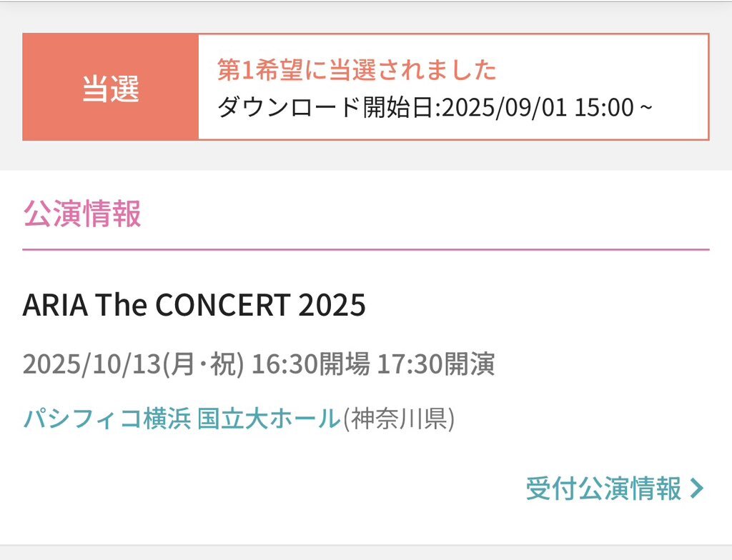Screen dimensions: 732x560
Task: Click the gray separator below the performance card
Action: (366, 552)
